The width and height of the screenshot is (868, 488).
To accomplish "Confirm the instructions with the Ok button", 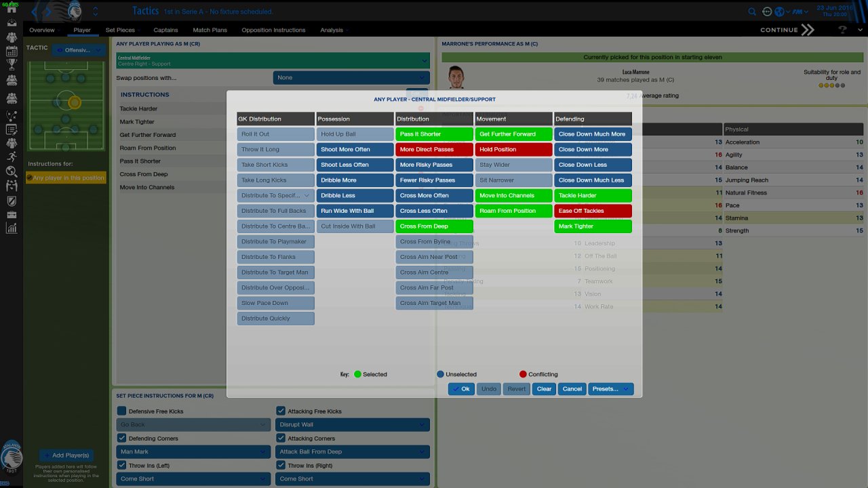I will [461, 389].
